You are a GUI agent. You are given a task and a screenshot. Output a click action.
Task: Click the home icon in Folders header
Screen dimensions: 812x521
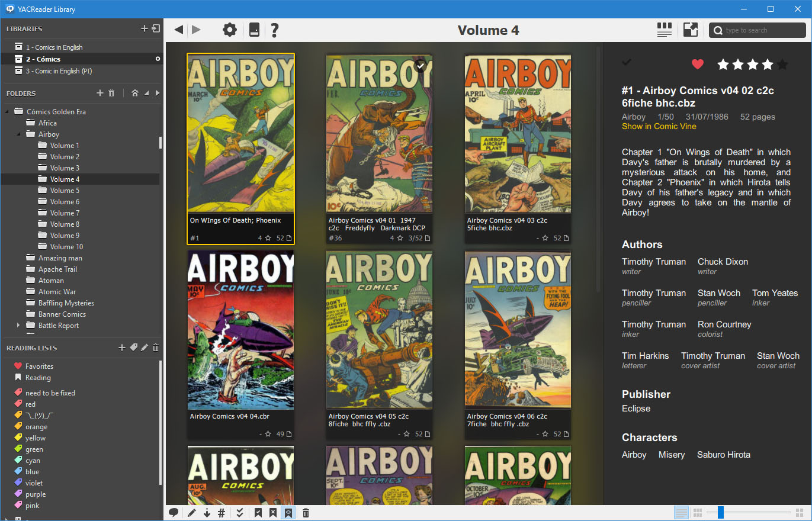pos(135,93)
